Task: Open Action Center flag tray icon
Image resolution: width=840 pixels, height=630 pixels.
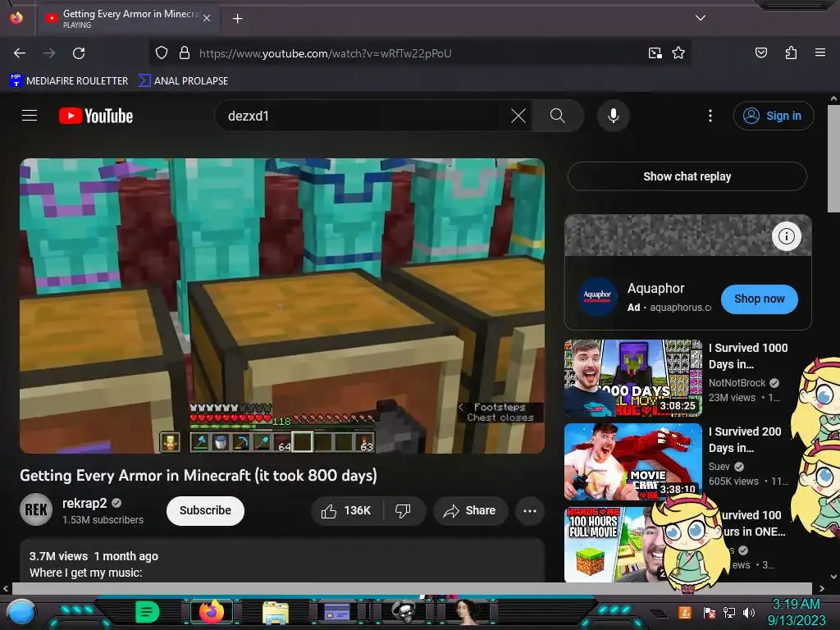Action: click(x=710, y=612)
